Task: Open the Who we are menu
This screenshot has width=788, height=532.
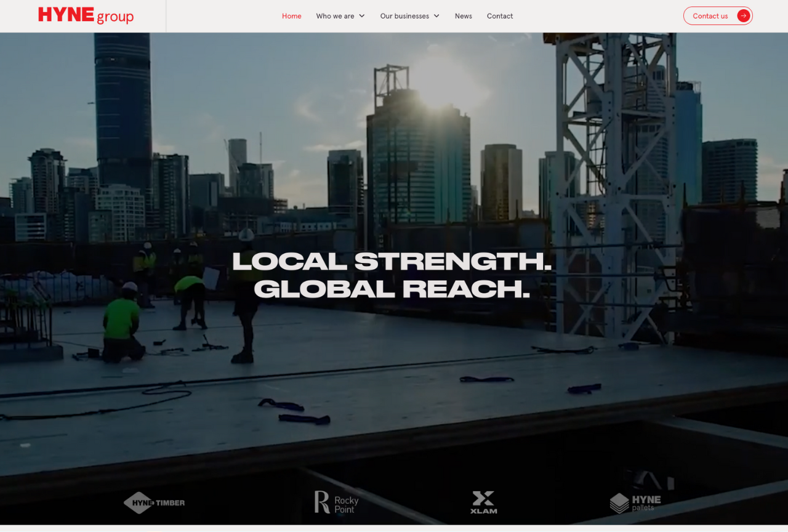Action: (x=335, y=16)
